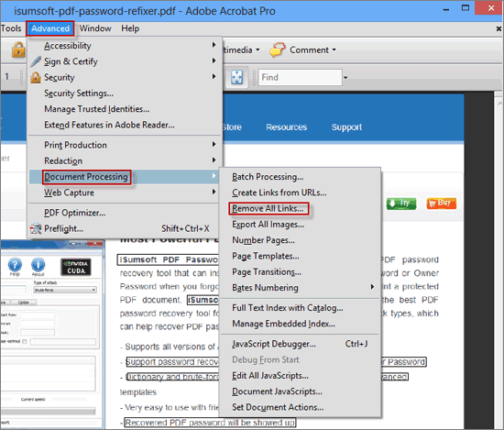The width and height of the screenshot is (504, 430).
Task: Expand the Accessibility submenu
Action: [124, 46]
